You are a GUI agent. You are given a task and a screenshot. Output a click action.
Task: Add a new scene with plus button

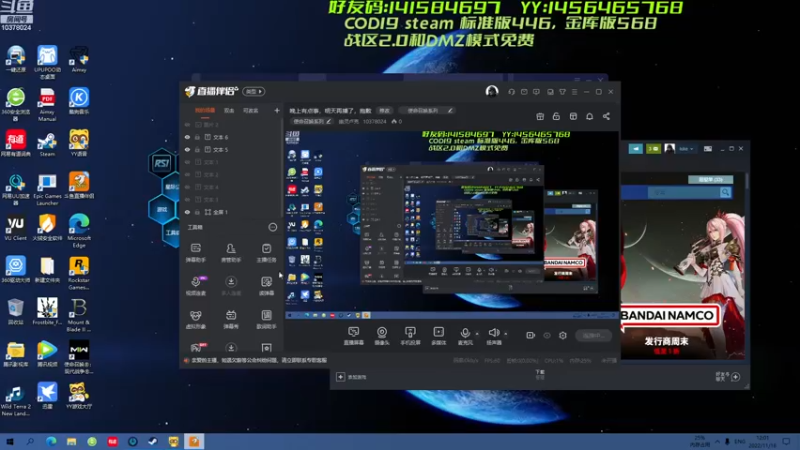tap(277, 110)
